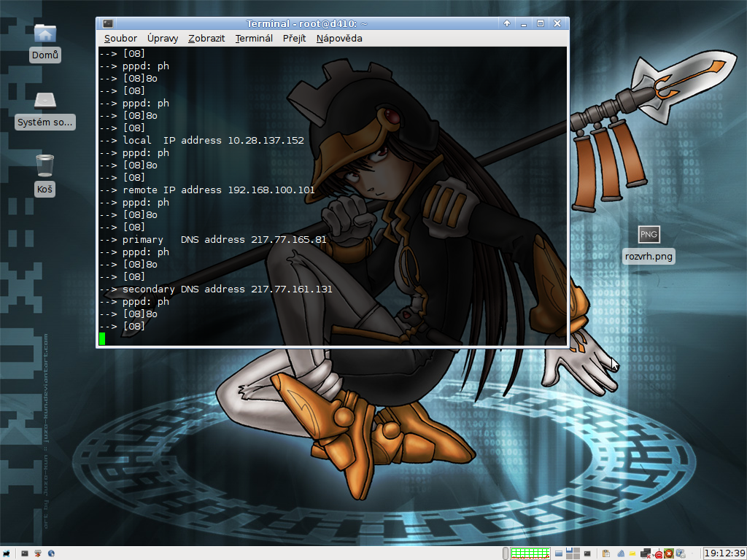Click the network disconnected monitors tray icon
The height and width of the screenshot is (560, 747).
646,553
